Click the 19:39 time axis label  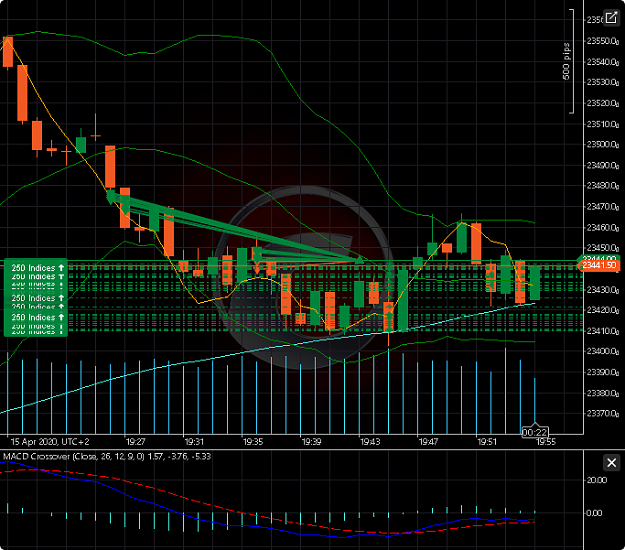[311, 442]
